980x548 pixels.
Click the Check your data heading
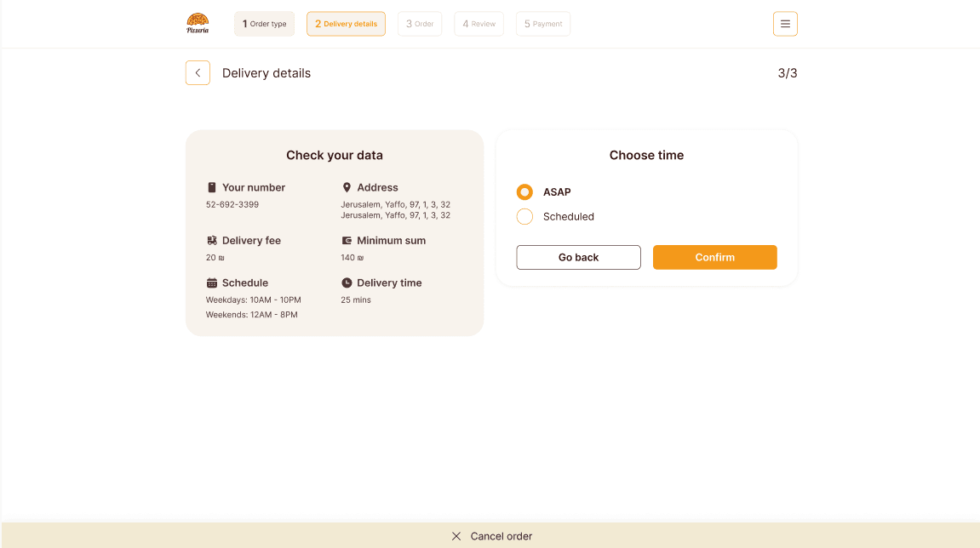point(335,155)
